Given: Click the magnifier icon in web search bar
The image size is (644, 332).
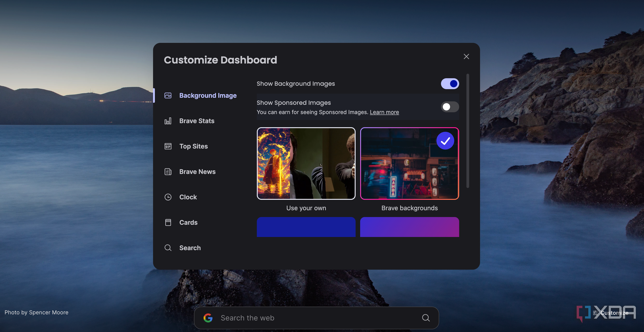Looking at the screenshot, I should [426, 318].
